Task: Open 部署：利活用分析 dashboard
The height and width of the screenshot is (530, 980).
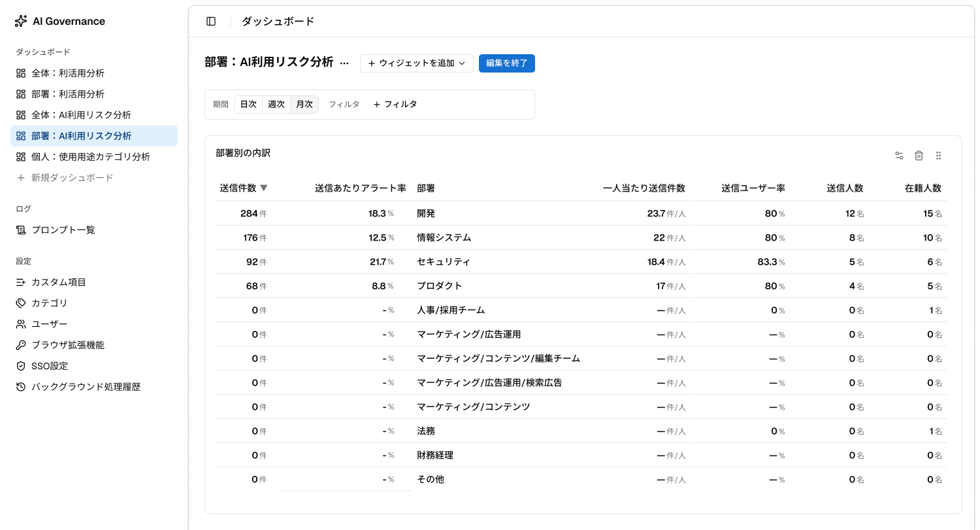Action: click(x=94, y=94)
